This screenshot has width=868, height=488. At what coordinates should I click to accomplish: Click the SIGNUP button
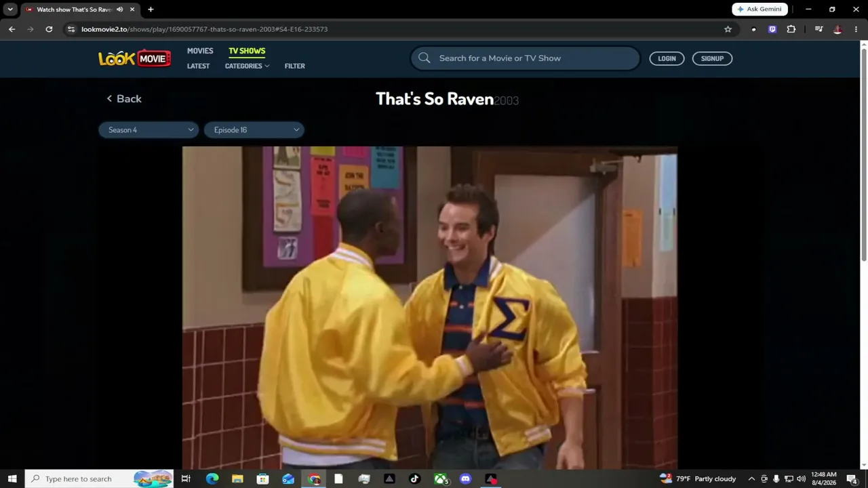712,58
